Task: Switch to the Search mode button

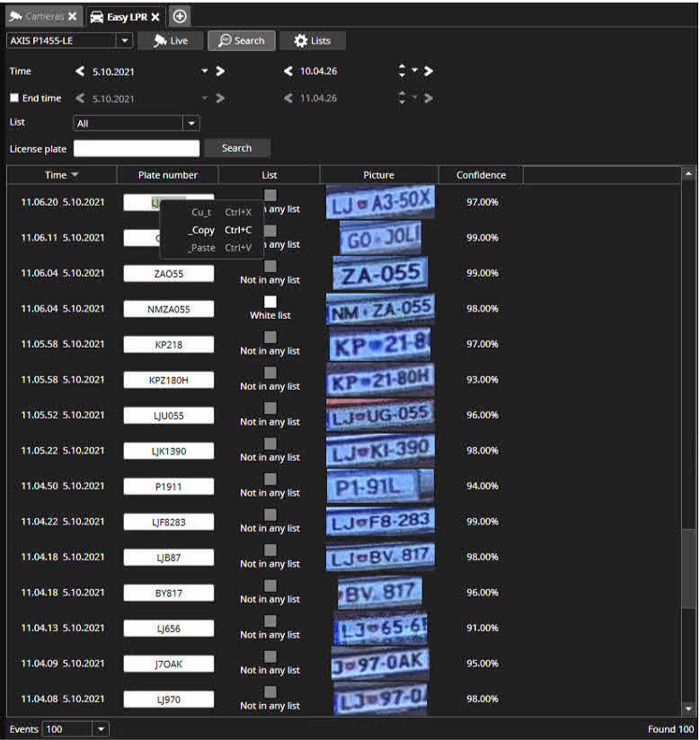Action: pyautogui.click(x=240, y=40)
